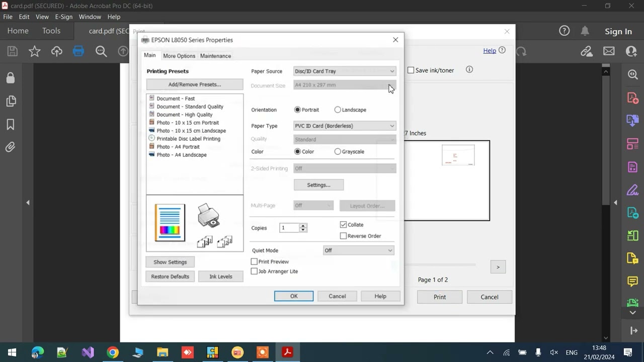Open the Paper Type dropdown
This screenshot has height=362, width=644.
click(345, 126)
